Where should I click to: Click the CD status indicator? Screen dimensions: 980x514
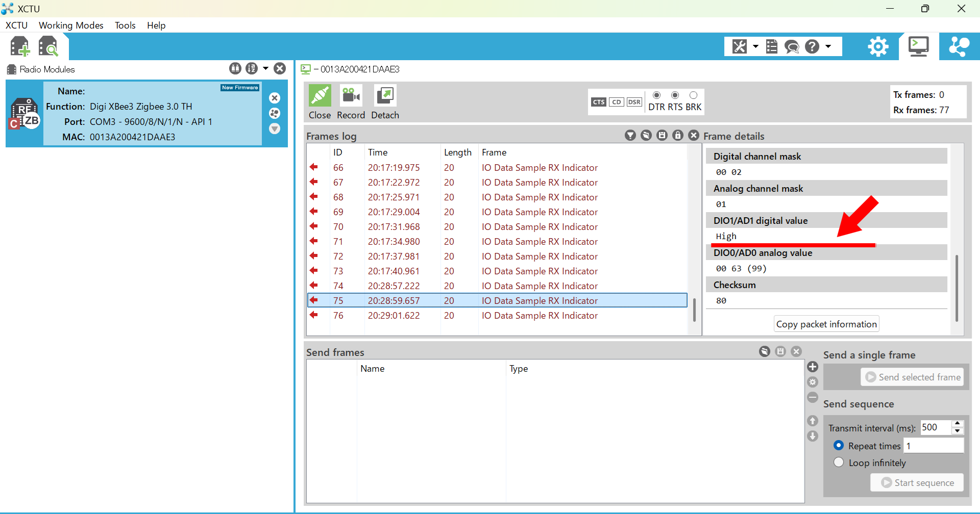click(x=617, y=102)
